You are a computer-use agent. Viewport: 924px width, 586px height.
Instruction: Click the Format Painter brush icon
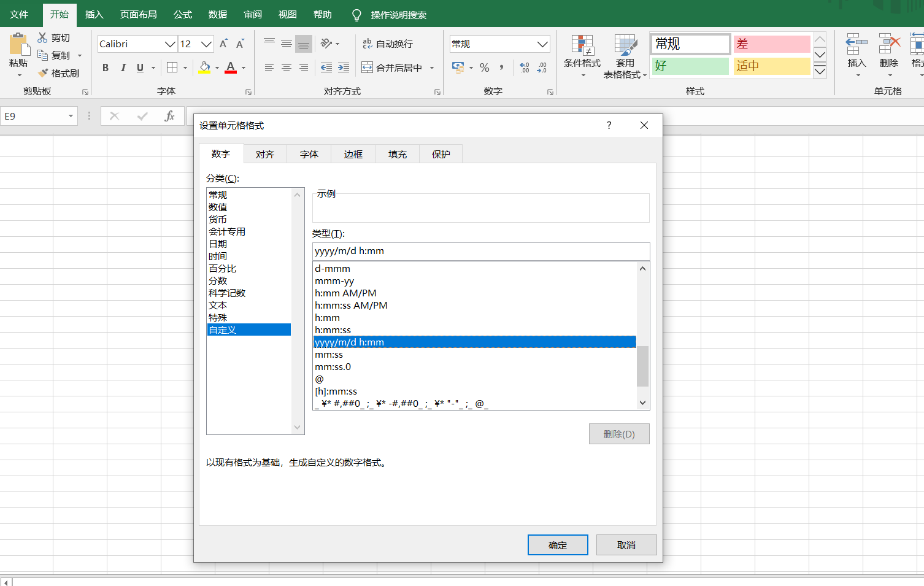43,73
